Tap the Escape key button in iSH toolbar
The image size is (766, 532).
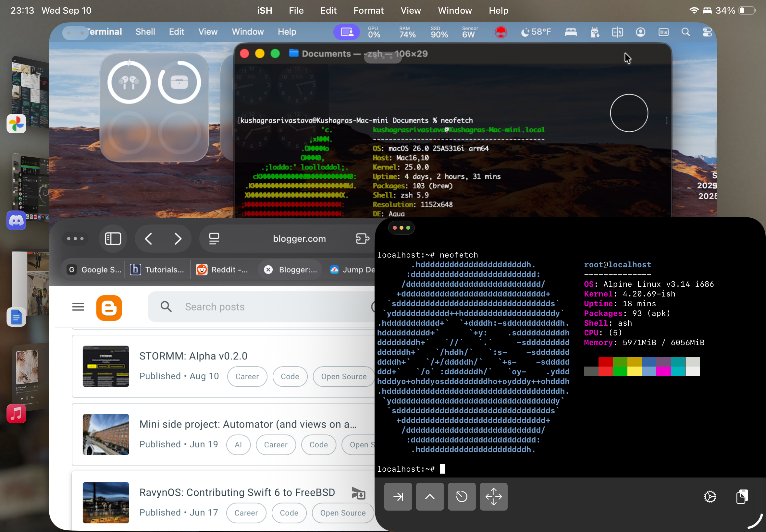pyautogui.click(x=462, y=497)
